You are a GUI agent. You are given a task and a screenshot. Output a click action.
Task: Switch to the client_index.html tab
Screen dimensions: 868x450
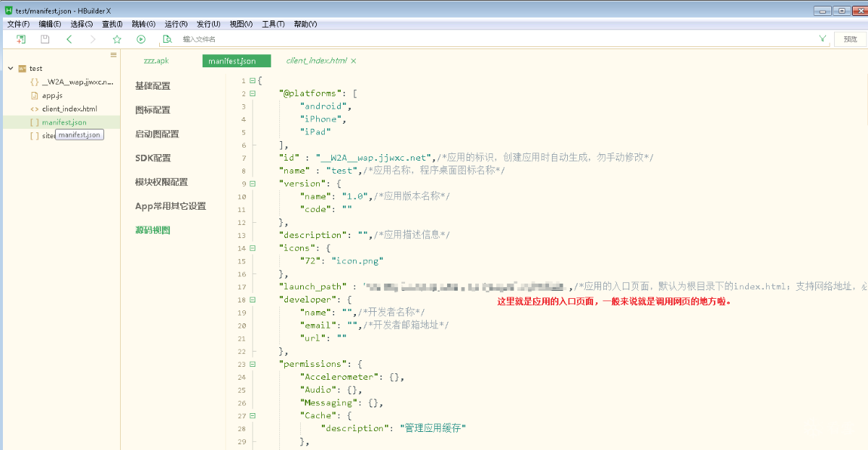[317, 61]
